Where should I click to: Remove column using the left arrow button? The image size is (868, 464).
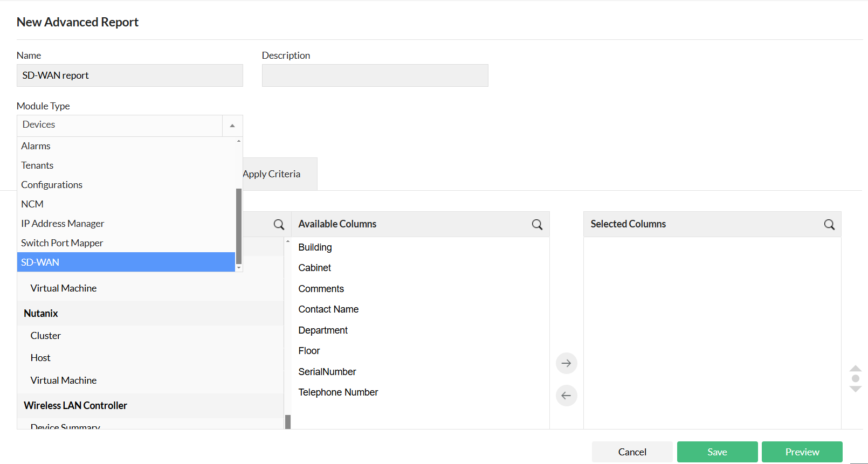click(566, 396)
